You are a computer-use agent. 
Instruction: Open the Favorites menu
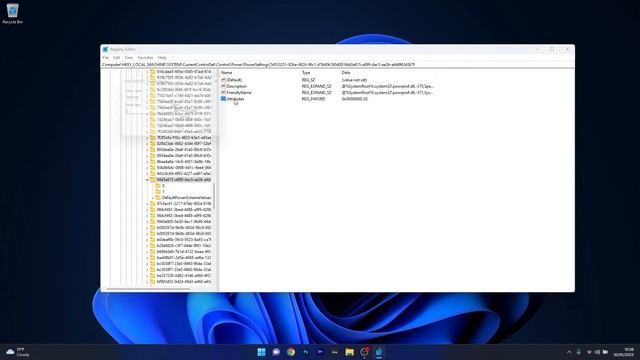pos(145,58)
